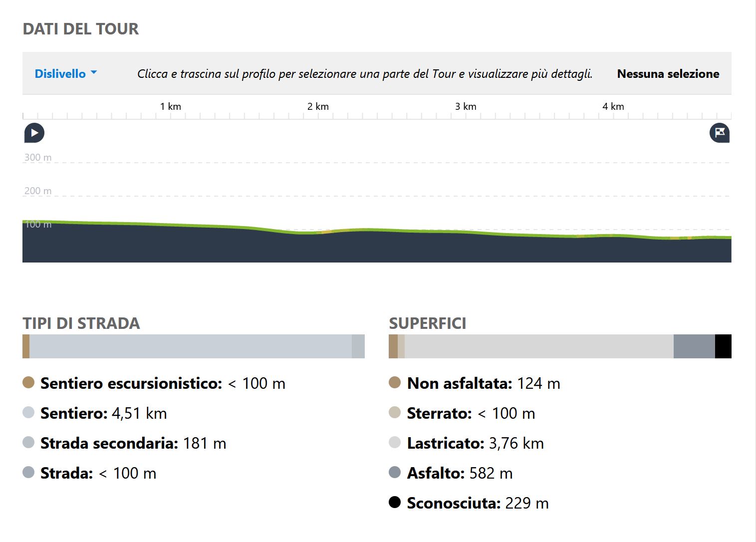Click the Strada secondaria legend dot
Image resolution: width=756 pixels, height=542 pixels.
click(x=28, y=442)
